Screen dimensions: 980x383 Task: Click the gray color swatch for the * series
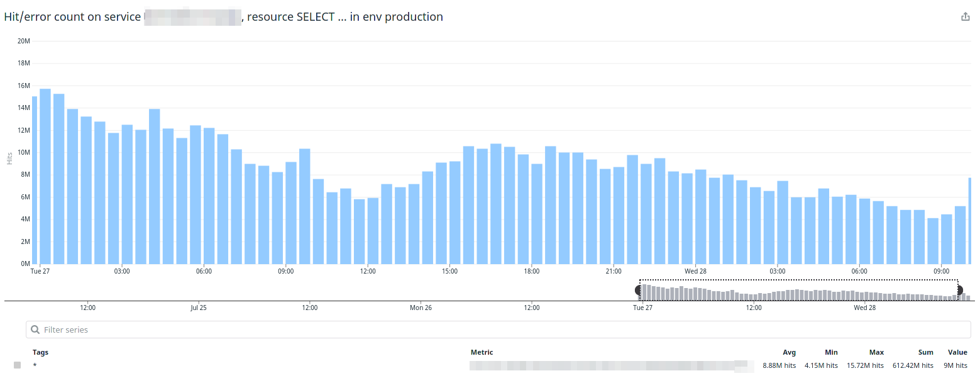point(18,365)
